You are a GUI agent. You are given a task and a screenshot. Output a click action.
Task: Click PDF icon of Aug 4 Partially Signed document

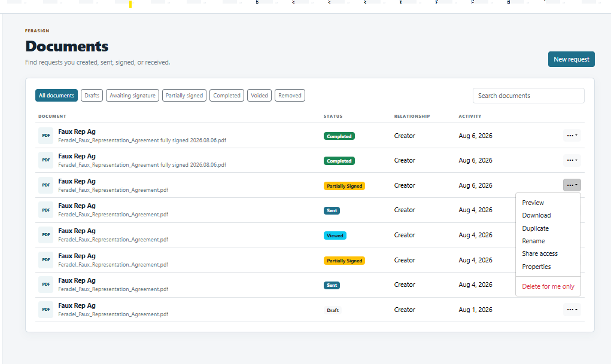point(45,259)
